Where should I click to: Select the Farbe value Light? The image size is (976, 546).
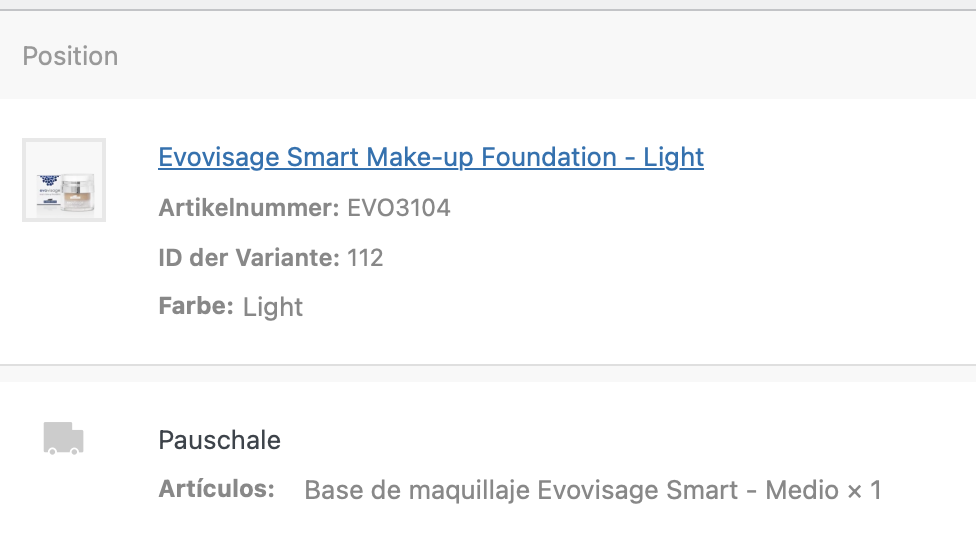pos(273,307)
